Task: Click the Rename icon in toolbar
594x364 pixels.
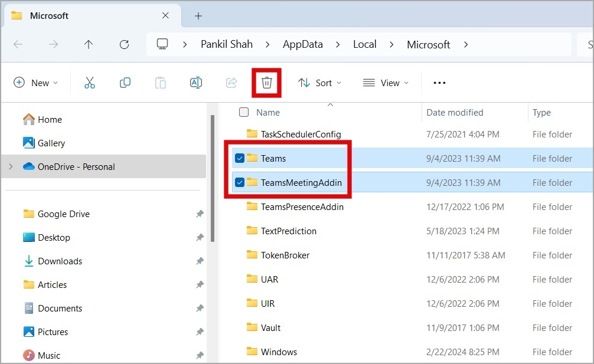Action: (196, 83)
